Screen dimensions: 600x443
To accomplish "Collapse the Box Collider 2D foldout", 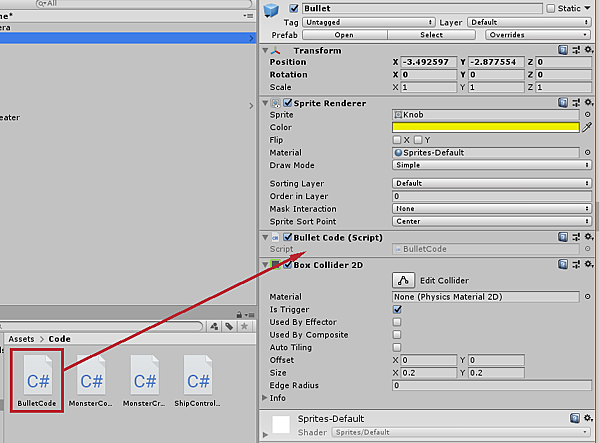I will [265, 264].
